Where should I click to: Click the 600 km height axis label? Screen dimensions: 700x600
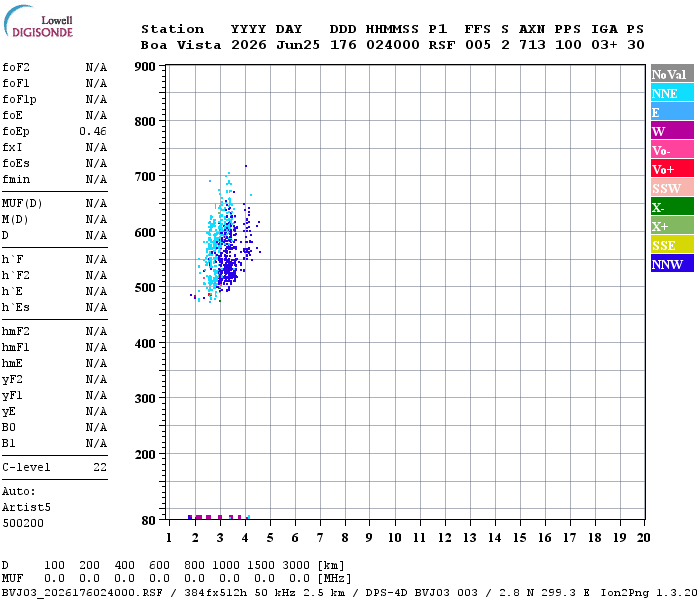click(145, 232)
